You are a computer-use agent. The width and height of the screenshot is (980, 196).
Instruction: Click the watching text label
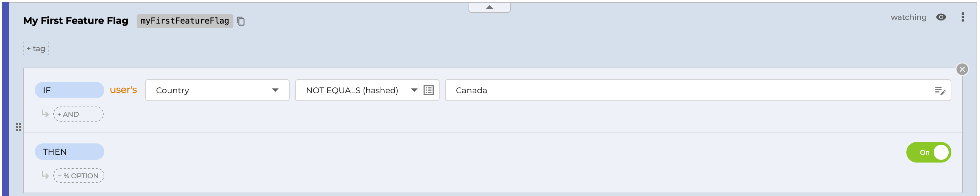908,17
